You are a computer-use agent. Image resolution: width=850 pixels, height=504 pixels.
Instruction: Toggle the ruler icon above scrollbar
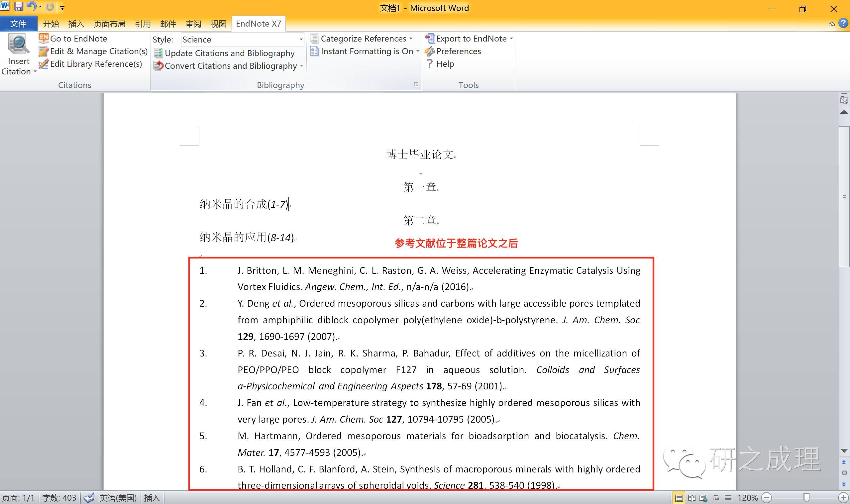[x=844, y=100]
